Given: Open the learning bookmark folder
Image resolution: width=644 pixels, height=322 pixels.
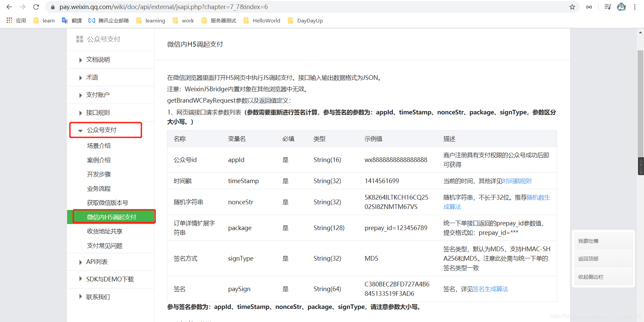Looking at the screenshot, I should 151,20.
